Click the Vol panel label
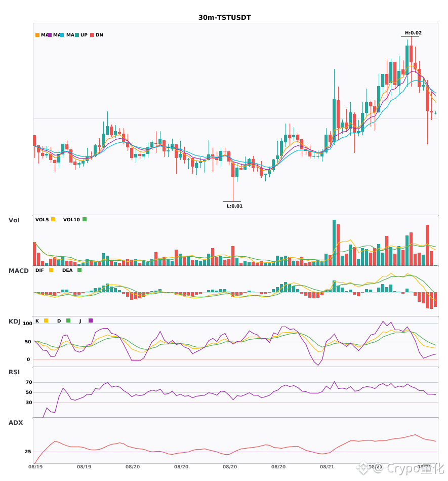 click(x=14, y=220)
